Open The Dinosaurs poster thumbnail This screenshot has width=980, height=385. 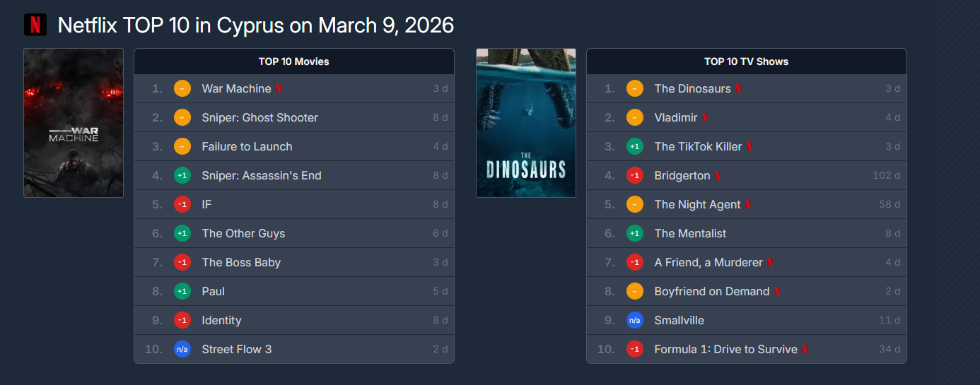pos(526,123)
